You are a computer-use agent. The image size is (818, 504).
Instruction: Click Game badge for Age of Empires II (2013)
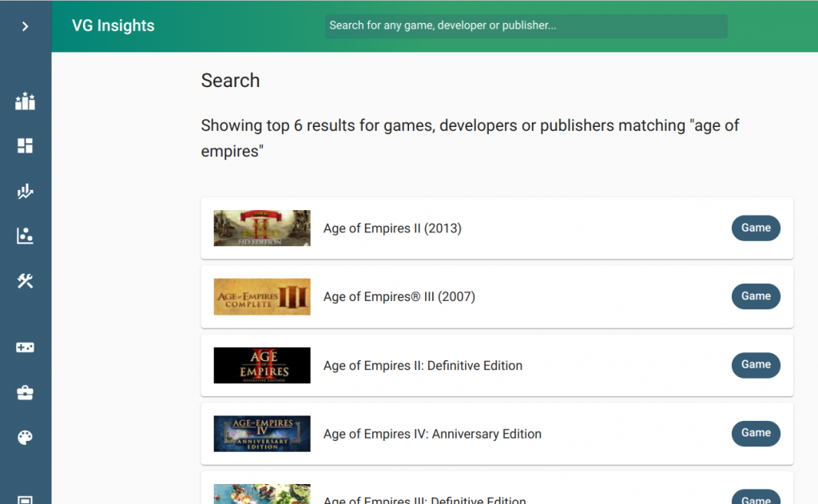click(x=756, y=228)
